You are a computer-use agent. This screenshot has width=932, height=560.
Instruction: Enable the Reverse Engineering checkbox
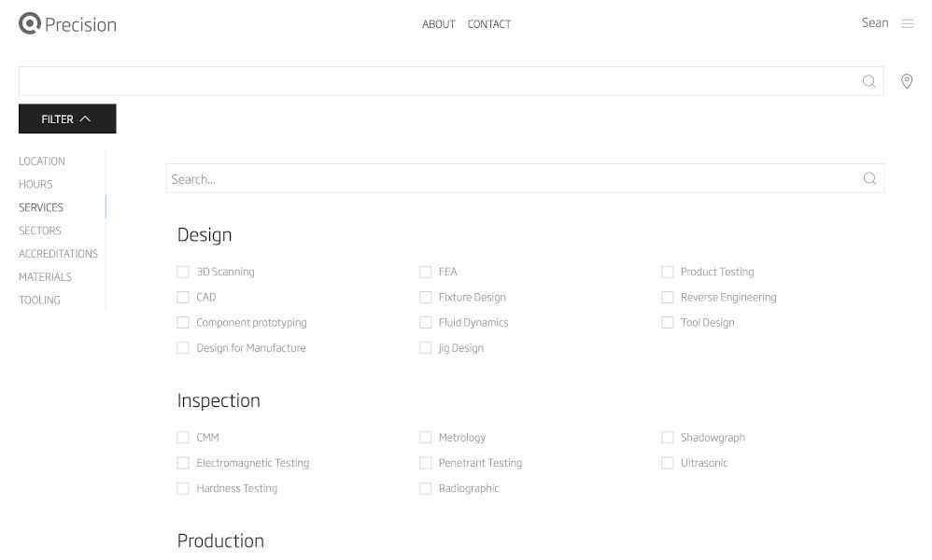[668, 297]
